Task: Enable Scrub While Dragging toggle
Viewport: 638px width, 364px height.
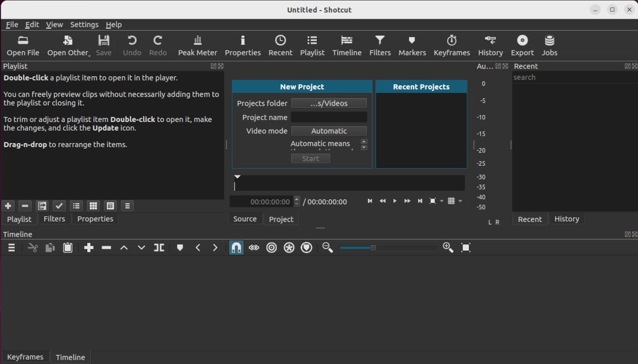Action: (254, 247)
